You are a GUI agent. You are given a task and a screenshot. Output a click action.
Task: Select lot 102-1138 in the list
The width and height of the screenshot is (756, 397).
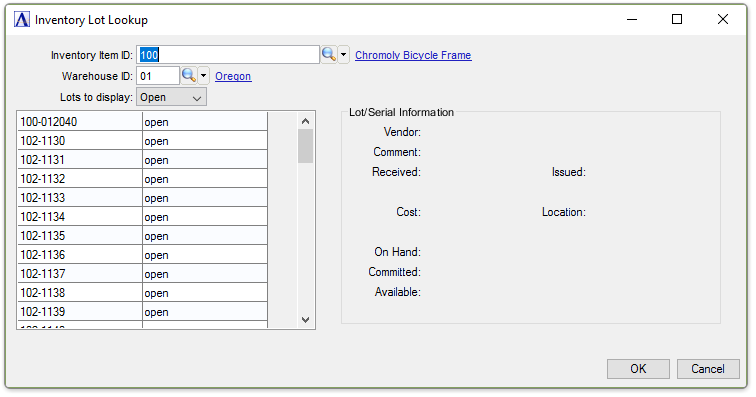80,293
